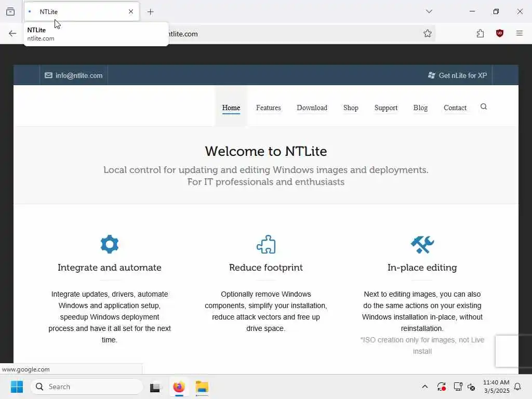Open File Explorer from the taskbar
The width and height of the screenshot is (532, 399).
[202, 387]
